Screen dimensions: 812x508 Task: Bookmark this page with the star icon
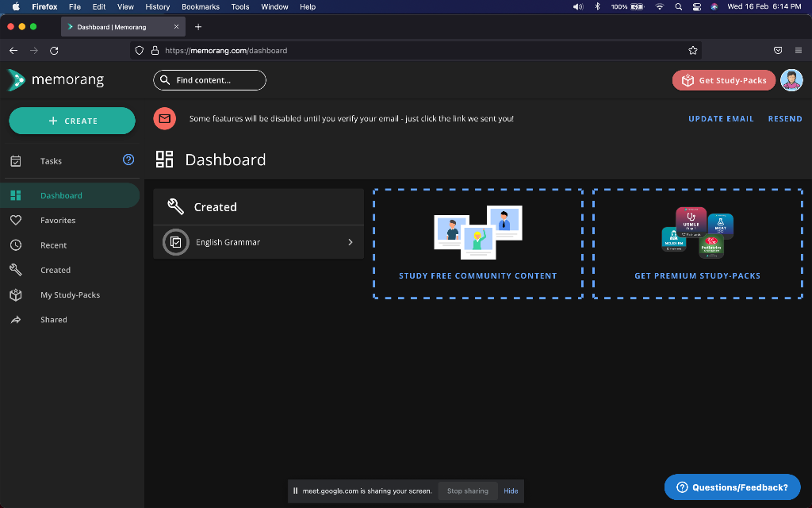[693, 50]
